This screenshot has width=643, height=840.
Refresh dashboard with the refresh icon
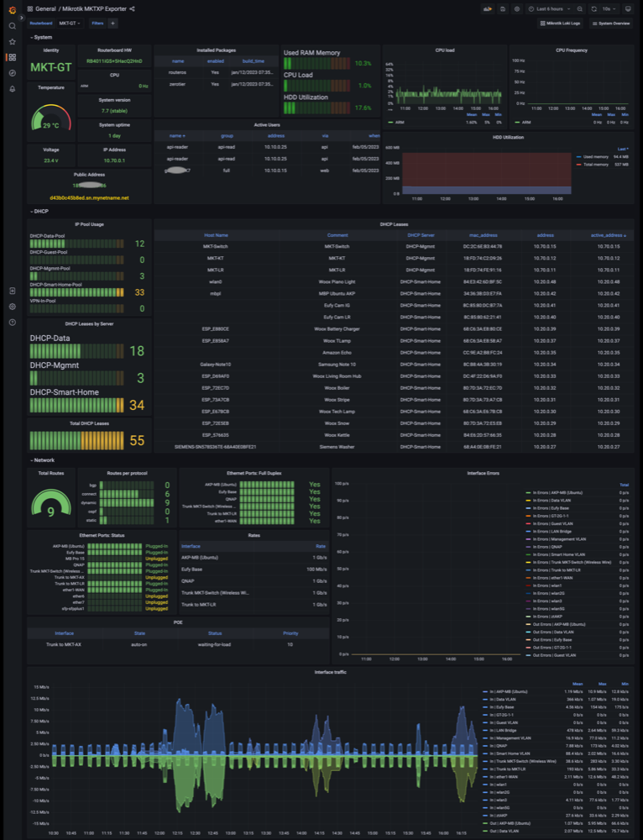point(593,9)
